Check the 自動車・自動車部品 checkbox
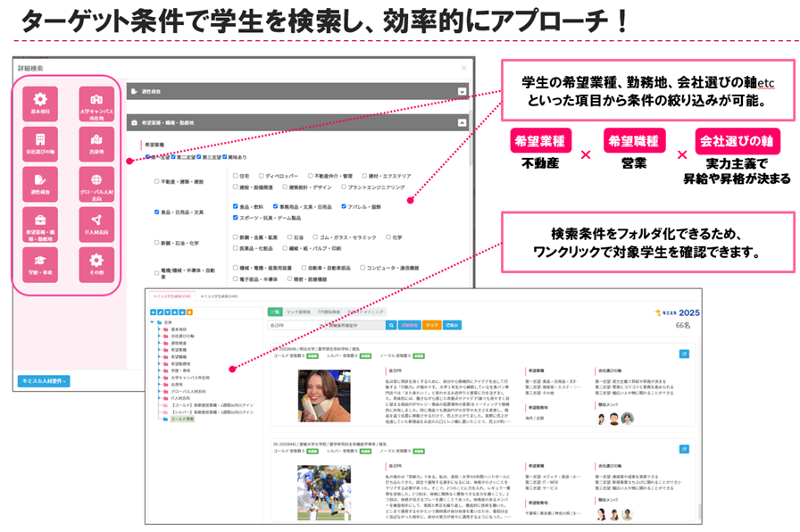The height and width of the screenshot is (532, 800). (x=304, y=267)
